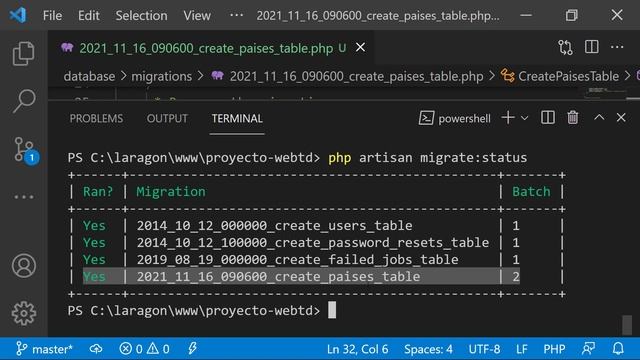Screen dimensions: 640x360
Task: Click the terminal scrollbar thumb
Action: pos(627,324)
